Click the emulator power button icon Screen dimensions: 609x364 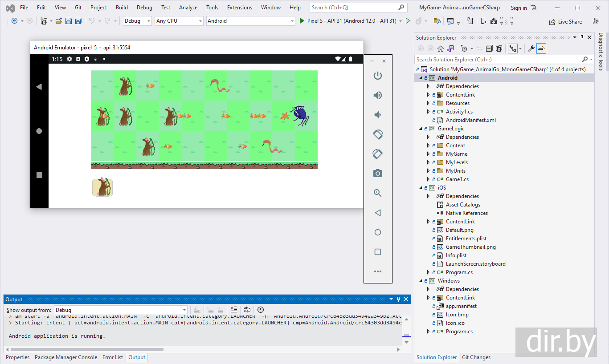click(377, 76)
